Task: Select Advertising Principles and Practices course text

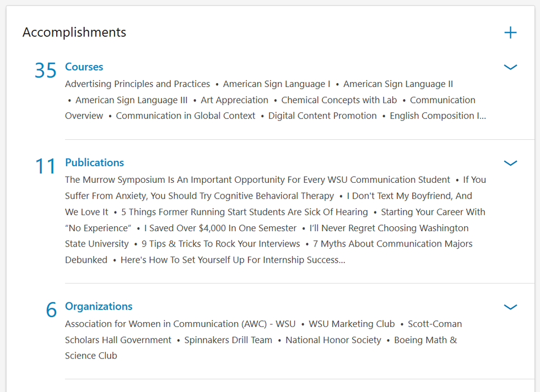Action: pyautogui.click(x=137, y=84)
